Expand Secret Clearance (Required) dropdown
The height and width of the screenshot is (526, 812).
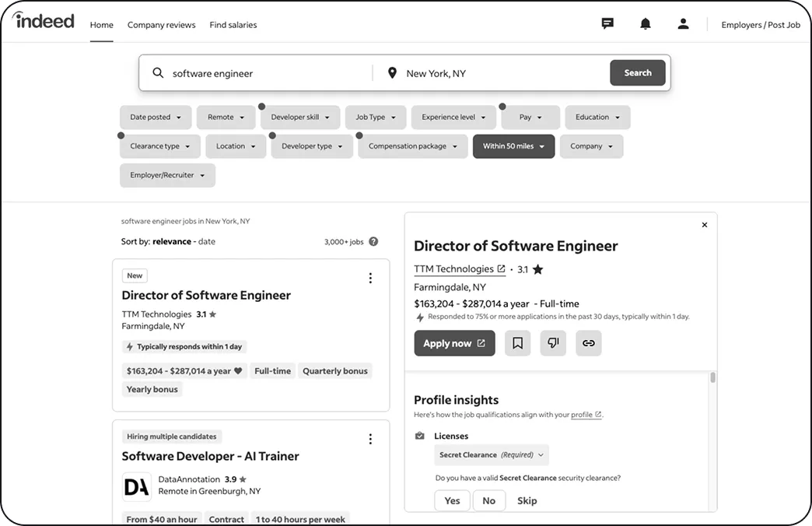click(x=492, y=455)
